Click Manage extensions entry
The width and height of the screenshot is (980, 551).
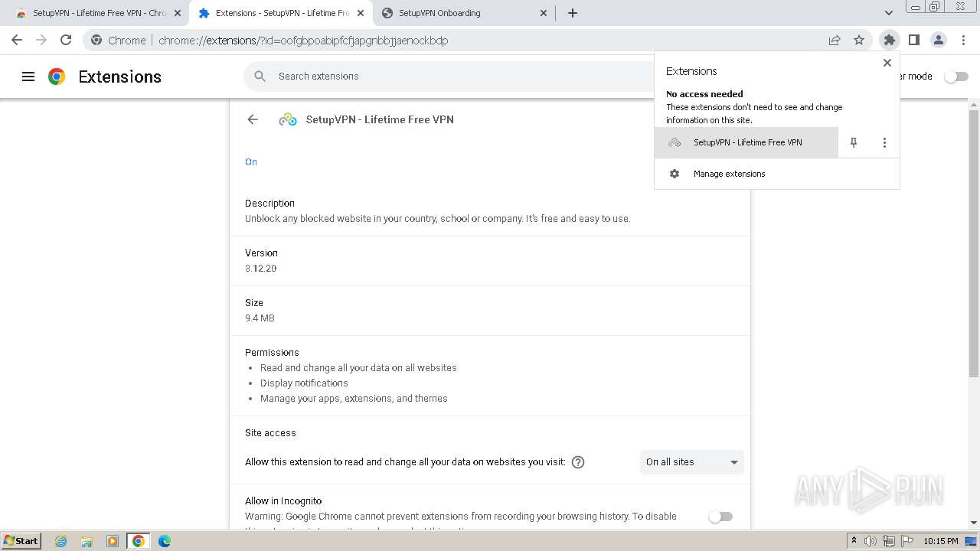tap(777, 174)
